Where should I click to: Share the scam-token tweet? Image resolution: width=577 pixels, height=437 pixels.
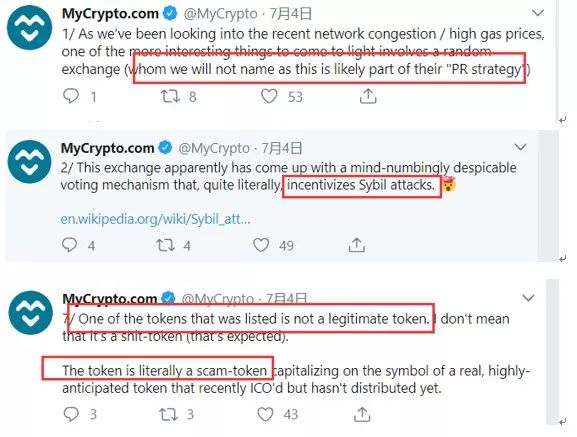[x=362, y=414]
